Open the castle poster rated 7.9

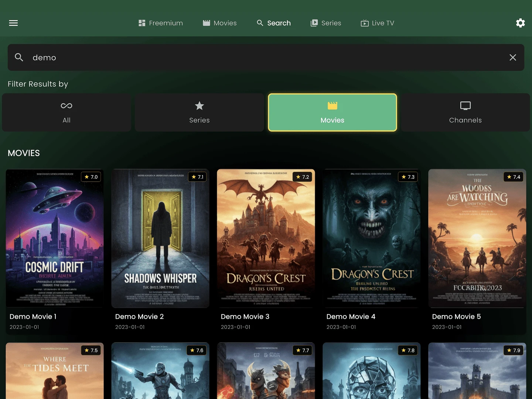pos(477,371)
